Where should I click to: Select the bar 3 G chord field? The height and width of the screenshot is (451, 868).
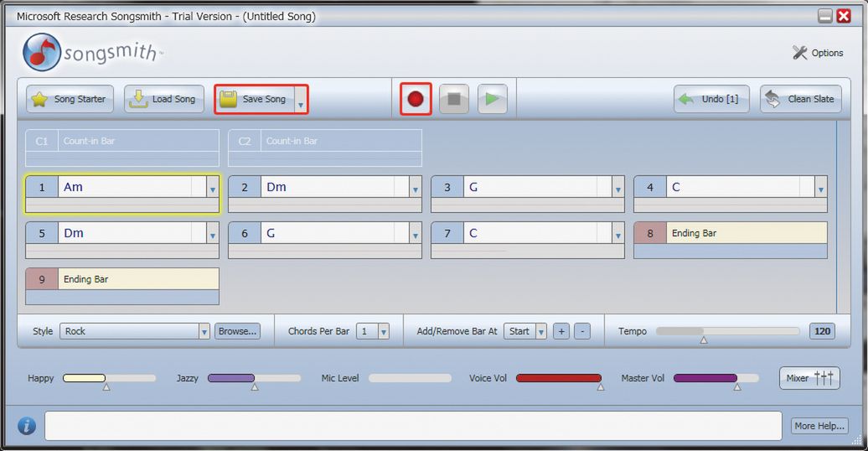coord(538,187)
